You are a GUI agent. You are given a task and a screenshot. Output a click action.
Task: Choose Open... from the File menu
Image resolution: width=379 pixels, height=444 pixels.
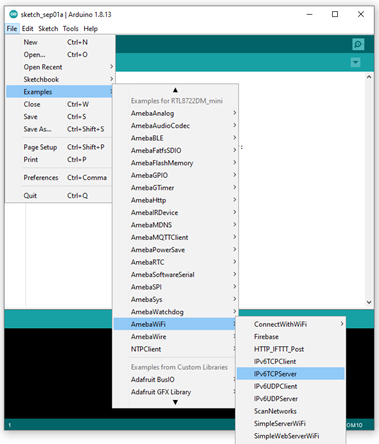click(x=59, y=55)
